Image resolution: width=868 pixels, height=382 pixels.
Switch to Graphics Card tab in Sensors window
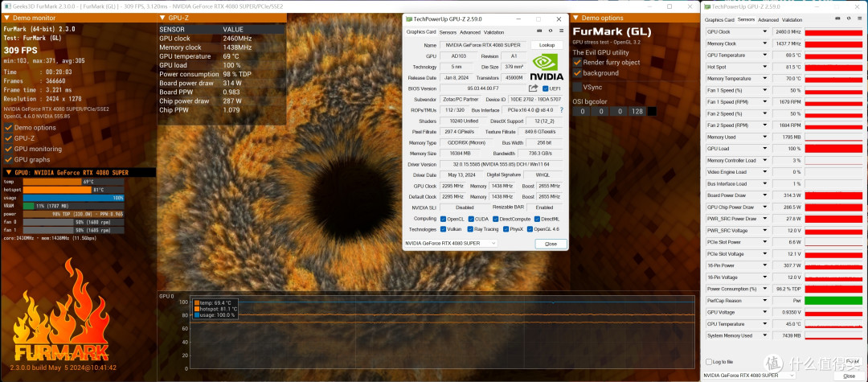719,20
